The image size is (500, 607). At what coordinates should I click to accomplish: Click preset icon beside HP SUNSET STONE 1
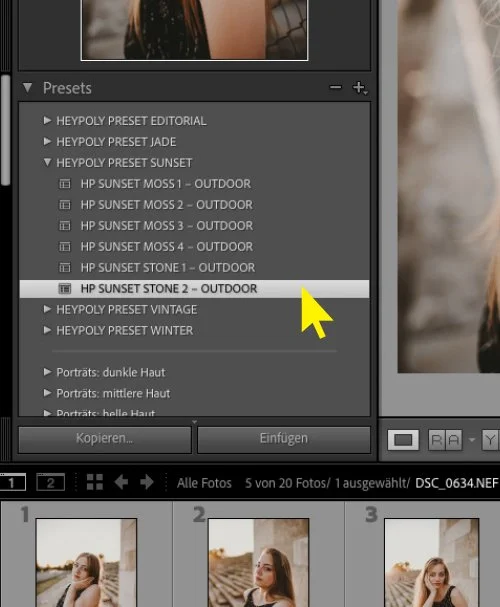pos(65,267)
